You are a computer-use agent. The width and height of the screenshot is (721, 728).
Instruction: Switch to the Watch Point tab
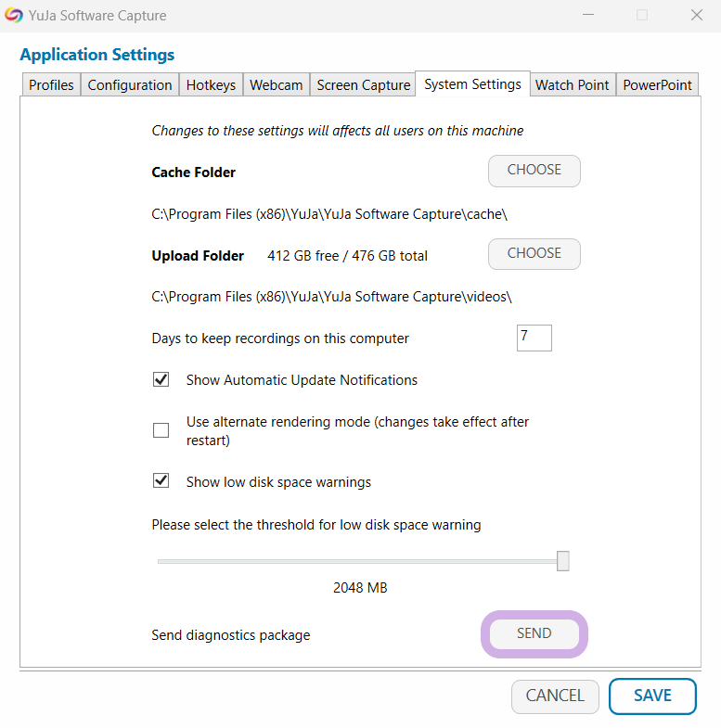point(573,85)
